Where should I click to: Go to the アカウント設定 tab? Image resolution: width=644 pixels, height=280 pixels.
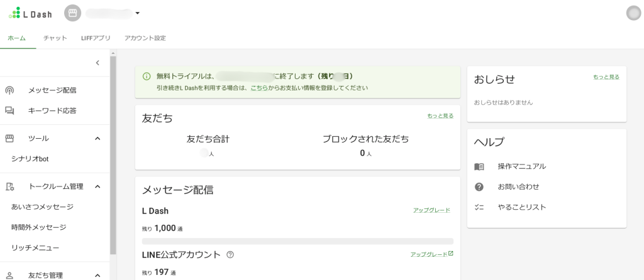(x=145, y=38)
